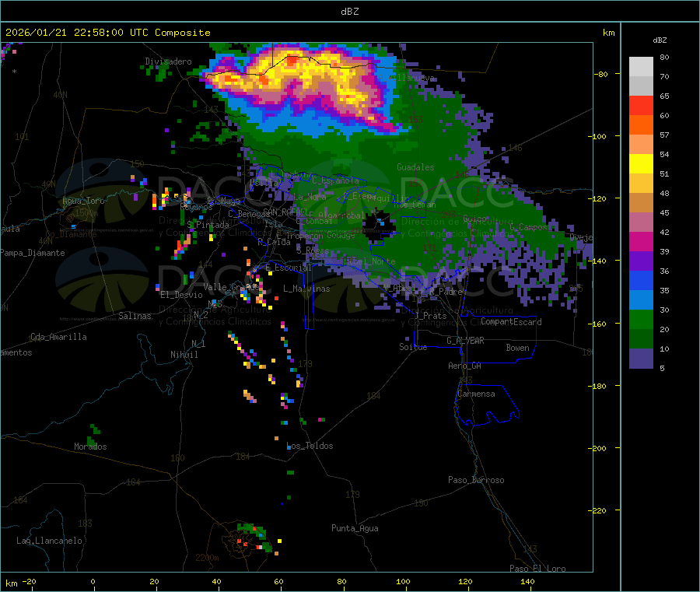Click the CompantEscard label

pos(511,322)
